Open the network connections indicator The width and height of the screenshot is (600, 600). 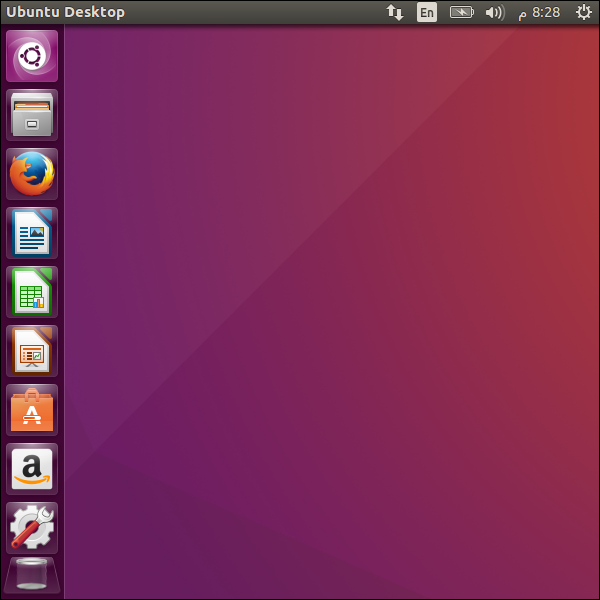coord(395,12)
